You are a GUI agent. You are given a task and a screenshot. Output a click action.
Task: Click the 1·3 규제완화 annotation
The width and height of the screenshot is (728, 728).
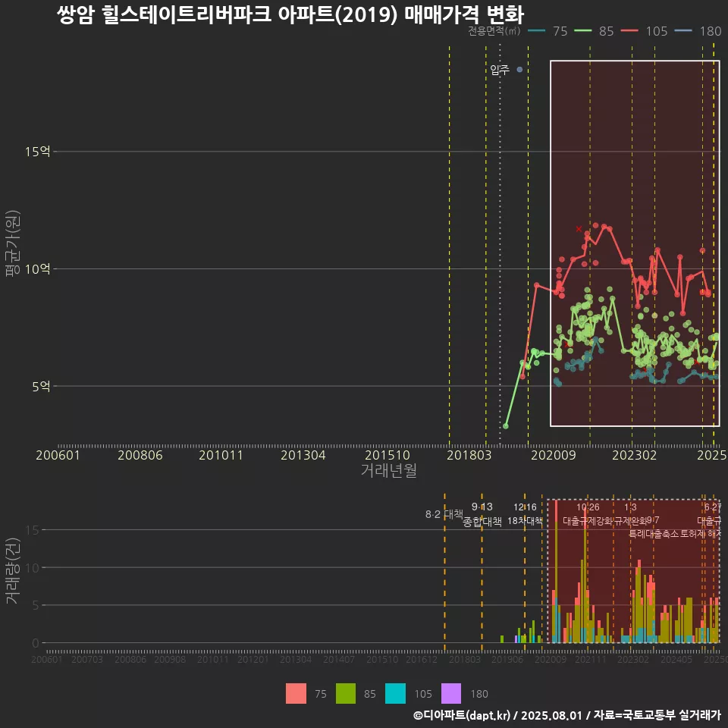tap(630, 514)
